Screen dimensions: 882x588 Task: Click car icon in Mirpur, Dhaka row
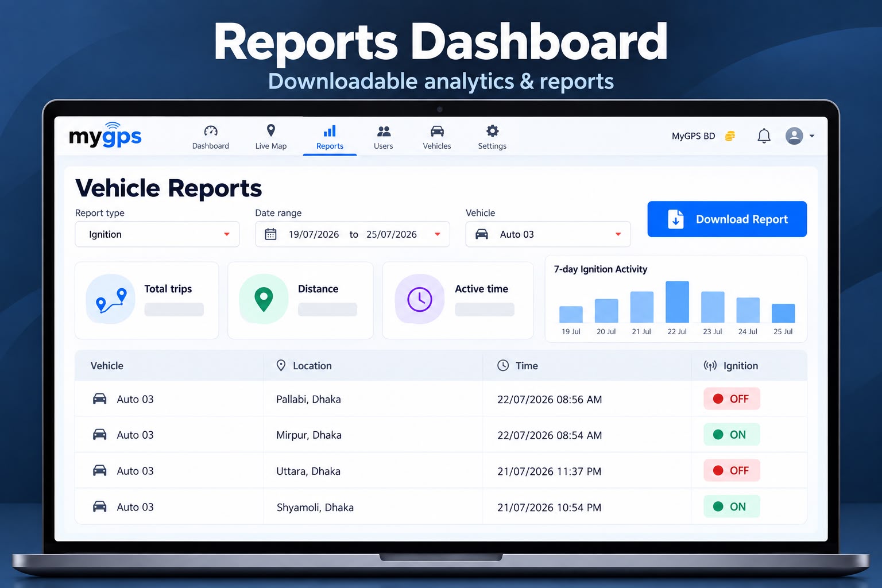(100, 435)
